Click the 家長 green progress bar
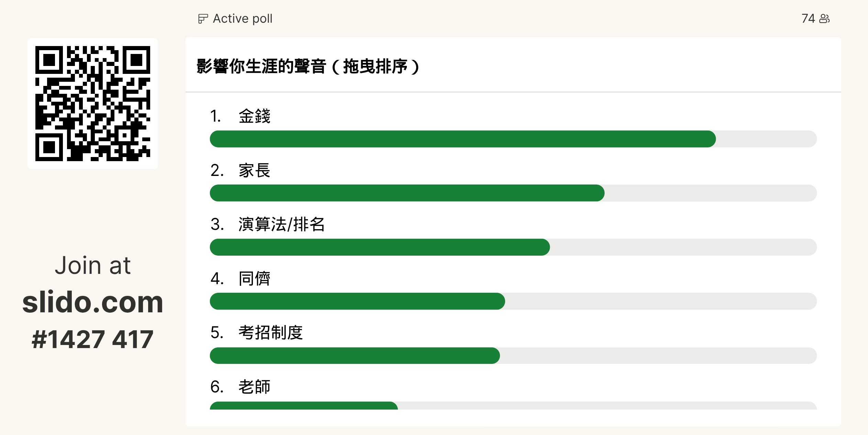The image size is (868, 435). click(x=407, y=193)
